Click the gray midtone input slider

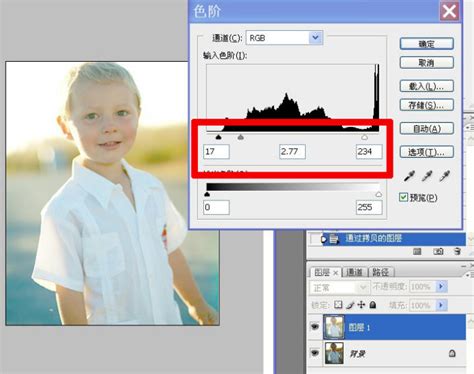click(240, 137)
